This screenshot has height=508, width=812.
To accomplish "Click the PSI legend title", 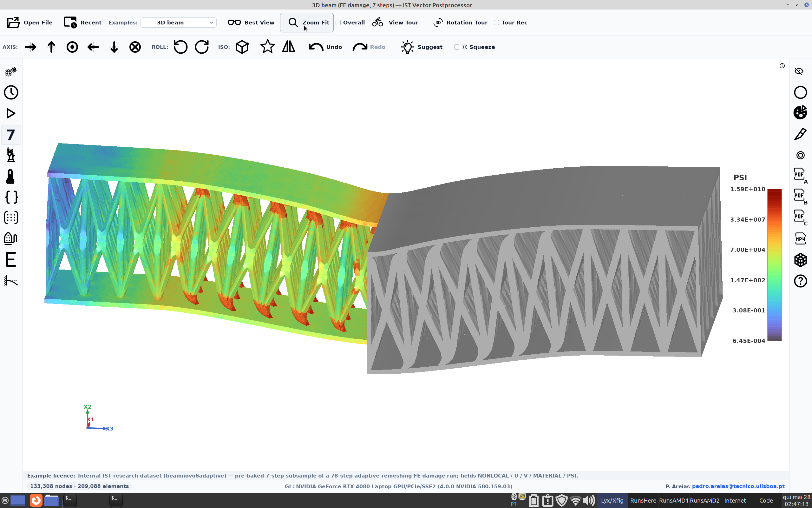I will [740, 177].
